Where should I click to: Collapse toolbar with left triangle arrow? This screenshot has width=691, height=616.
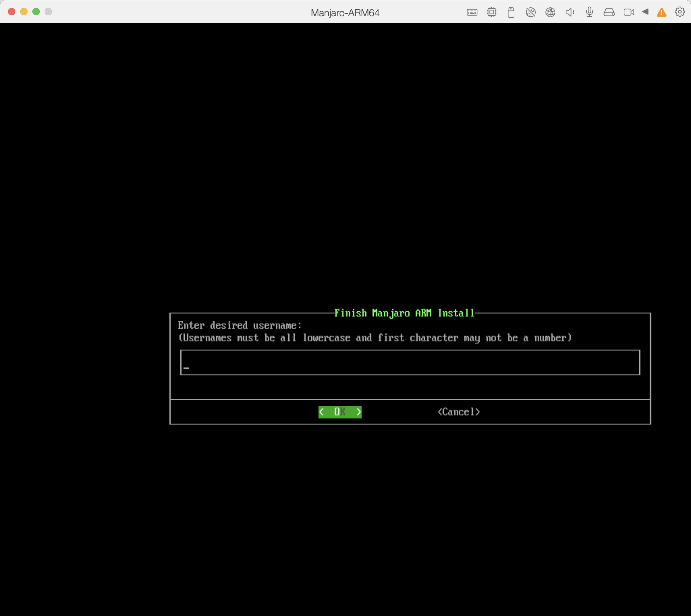(x=645, y=12)
